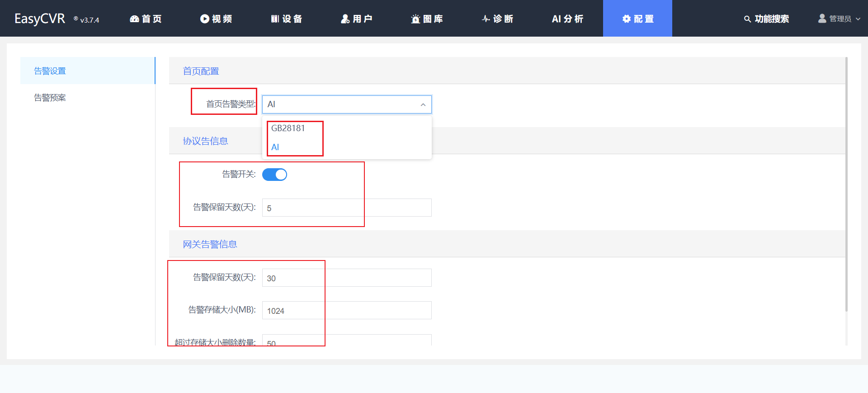Select 告警设置 in the sidebar
The width and height of the screenshot is (868, 393).
[x=50, y=71]
